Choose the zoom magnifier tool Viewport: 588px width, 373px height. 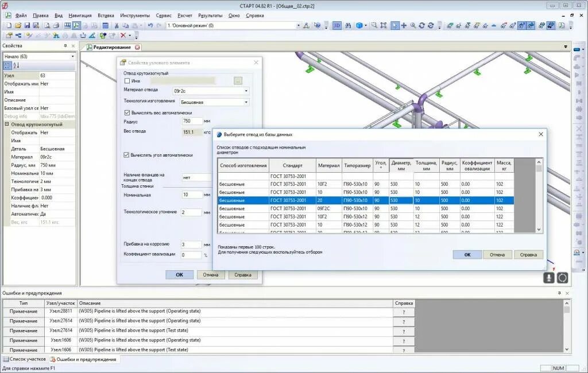[x=412, y=25]
